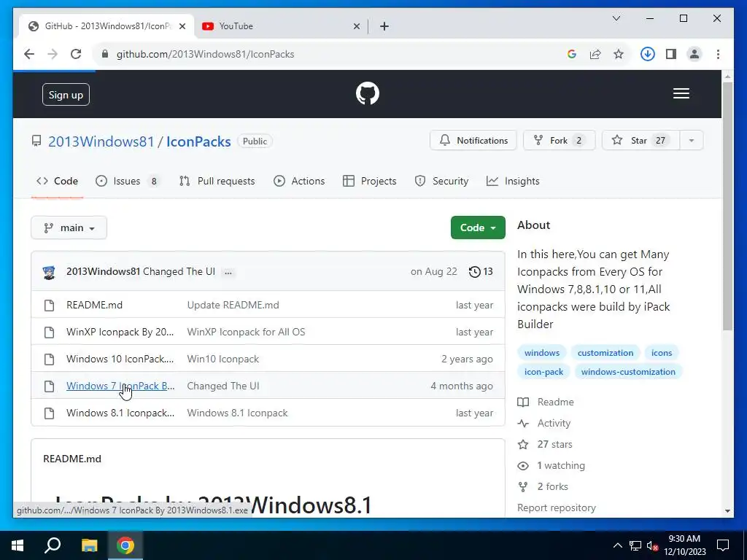Open the main branch dropdown
The height and width of the screenshot is (560, 747).
pyautogui.click(x=69, y=228)
